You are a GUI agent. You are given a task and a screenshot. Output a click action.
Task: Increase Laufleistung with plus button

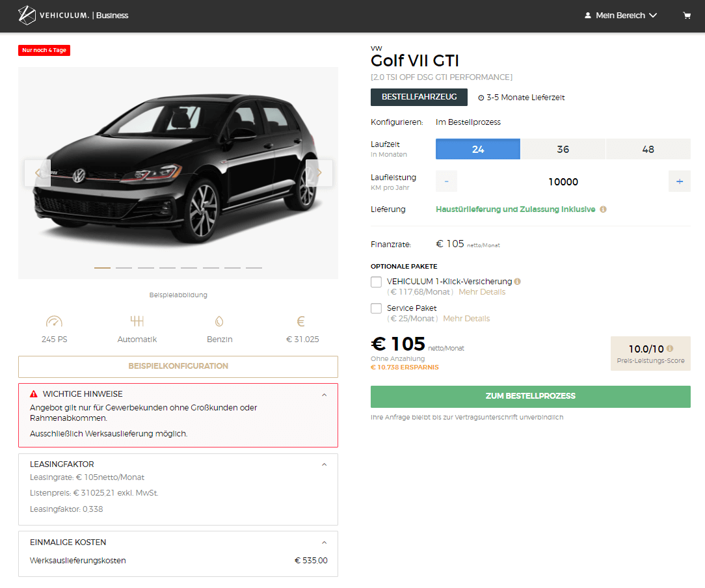[680, 181]
